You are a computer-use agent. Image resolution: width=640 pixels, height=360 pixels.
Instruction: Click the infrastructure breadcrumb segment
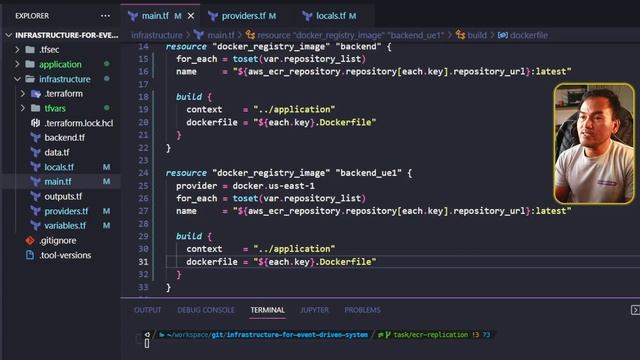tap(157, 36)
